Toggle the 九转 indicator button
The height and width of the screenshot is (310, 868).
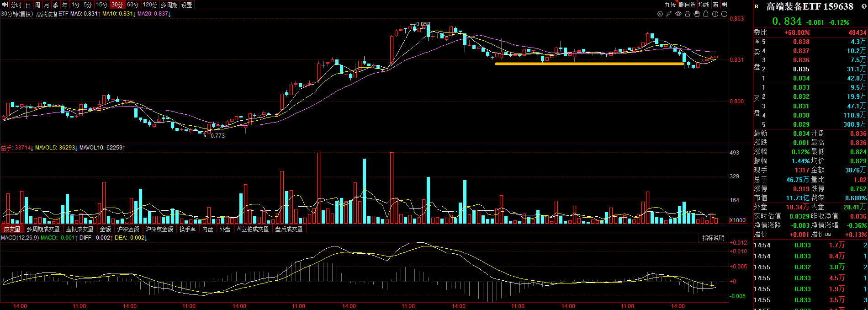point(670,5)
